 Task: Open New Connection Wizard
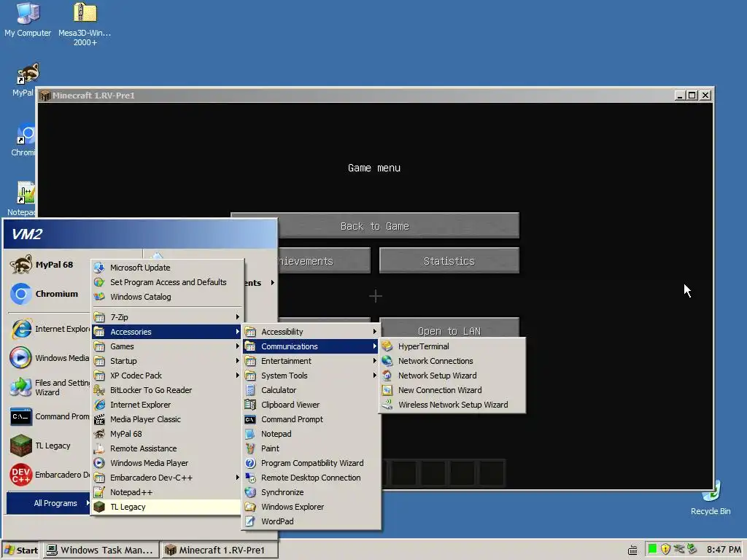(x=452, y=390)
